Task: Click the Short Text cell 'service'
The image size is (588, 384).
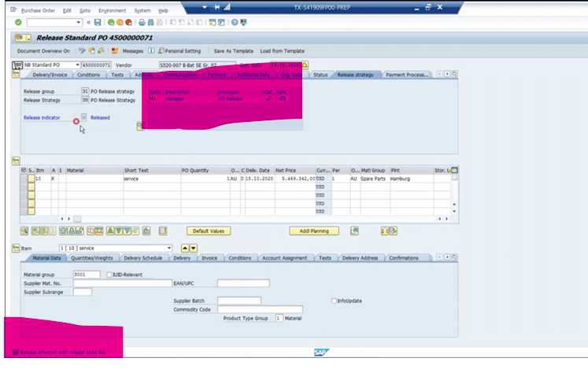Action: (x=152, y=179)
